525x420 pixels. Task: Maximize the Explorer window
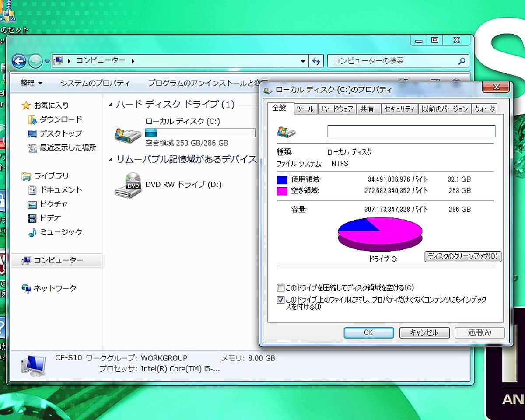(x=434, y=40)
